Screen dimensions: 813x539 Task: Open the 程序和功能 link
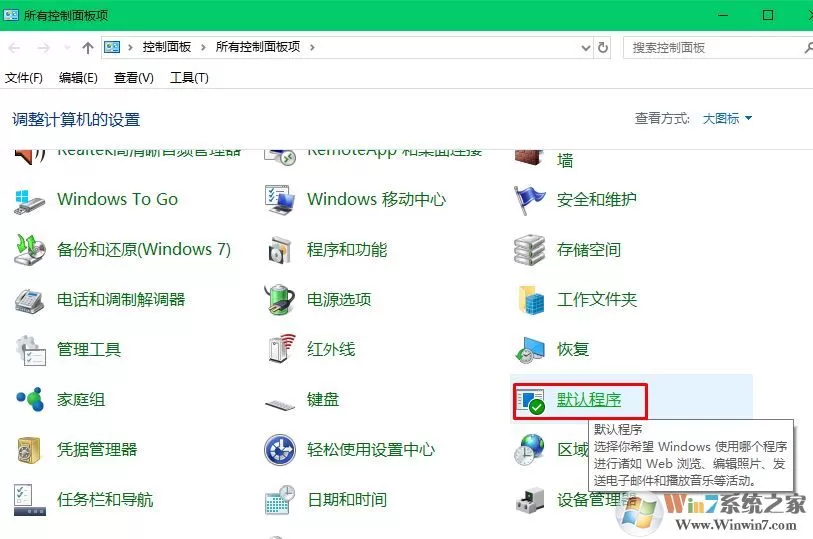tap(347, 250)
